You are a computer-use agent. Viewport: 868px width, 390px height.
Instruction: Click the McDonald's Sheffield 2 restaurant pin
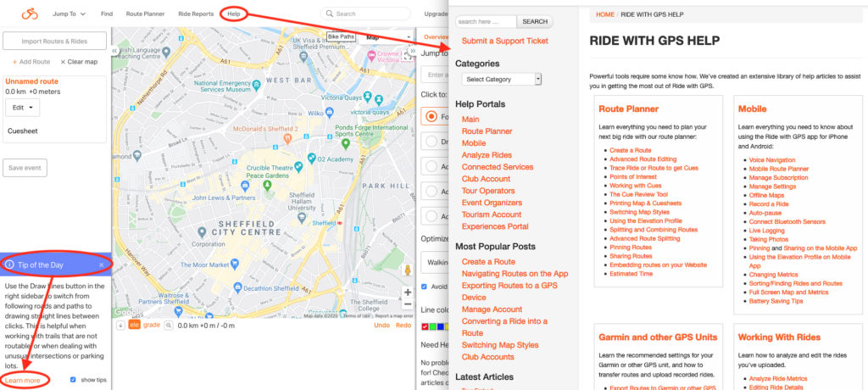[287, 137]
